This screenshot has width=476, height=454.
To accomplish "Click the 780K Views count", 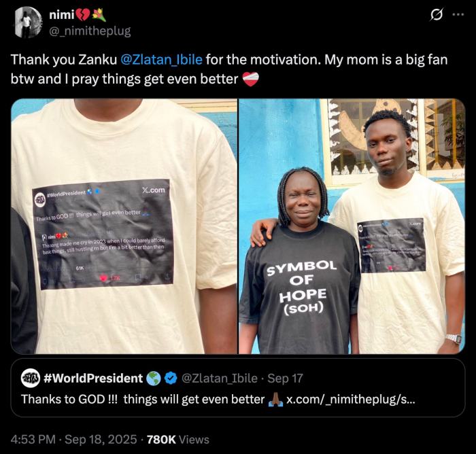I will pyautogui.click(x=177, y=439).
